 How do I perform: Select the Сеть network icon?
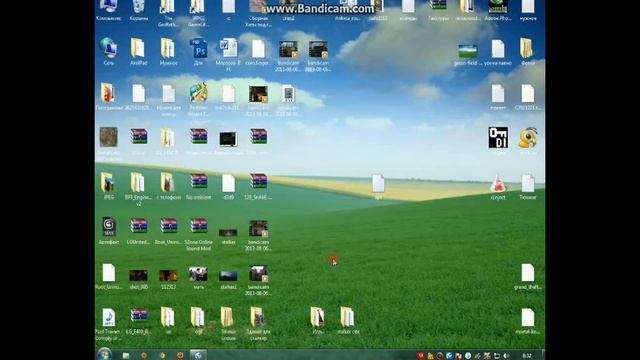coord(109,49)
